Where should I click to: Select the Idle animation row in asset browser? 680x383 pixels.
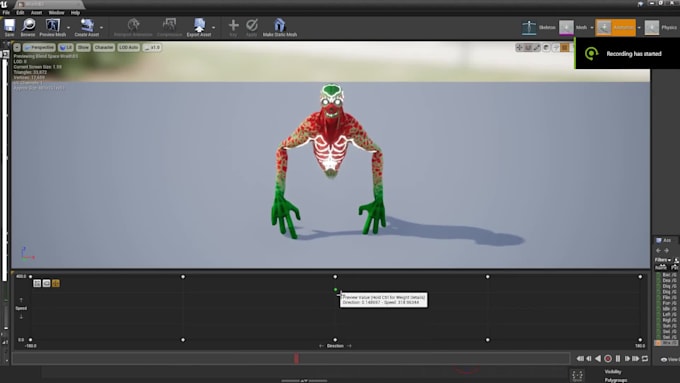667,309
